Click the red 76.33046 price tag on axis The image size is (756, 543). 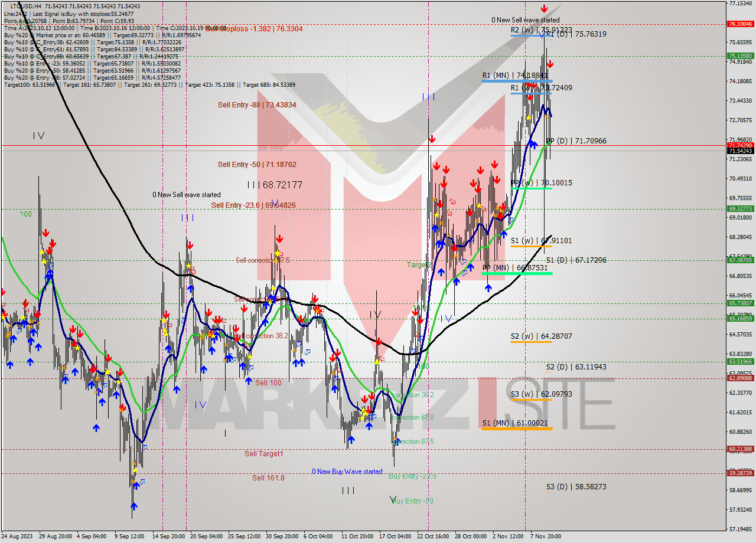[741, 24]
